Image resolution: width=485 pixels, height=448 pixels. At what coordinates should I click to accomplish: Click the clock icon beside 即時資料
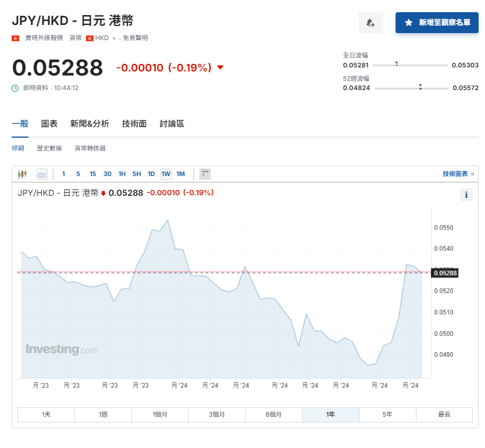tap(15, 88)
